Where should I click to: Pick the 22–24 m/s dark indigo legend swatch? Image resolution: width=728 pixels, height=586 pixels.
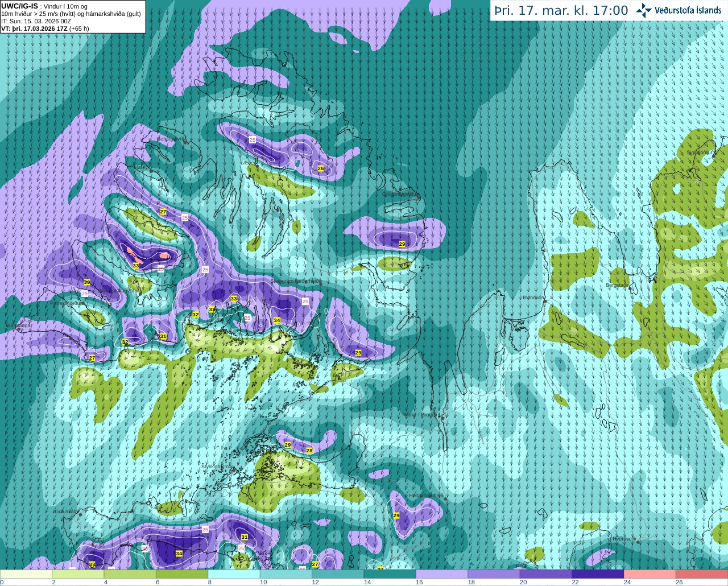[598, 574]
